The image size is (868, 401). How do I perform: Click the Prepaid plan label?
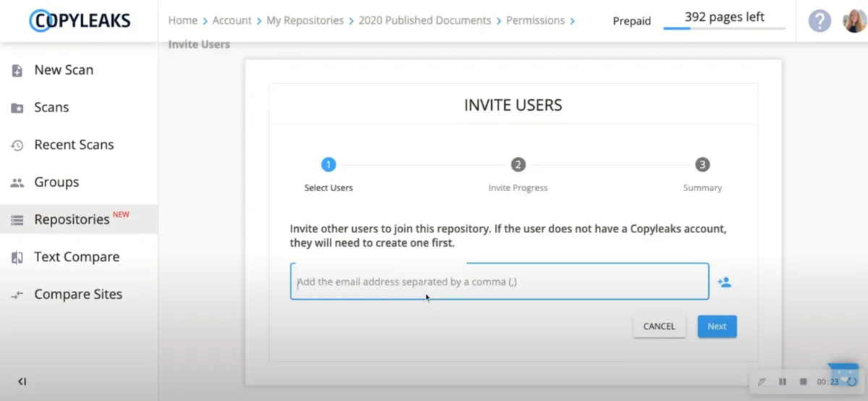(x=632, y=21)
